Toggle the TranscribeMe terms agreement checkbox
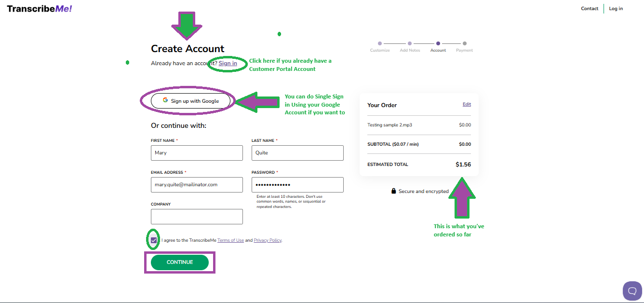 point(153,240)
